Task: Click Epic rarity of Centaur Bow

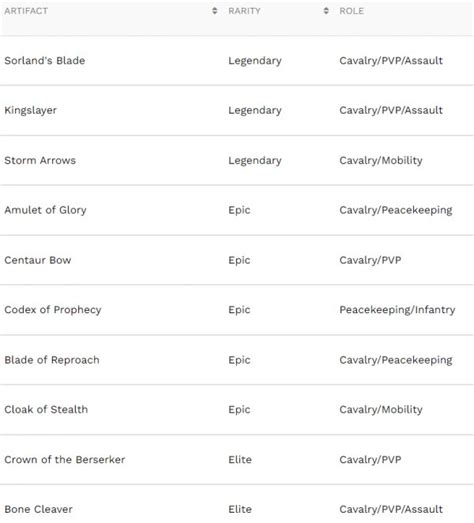Action: pyautogui.click(x=239, y=260)
